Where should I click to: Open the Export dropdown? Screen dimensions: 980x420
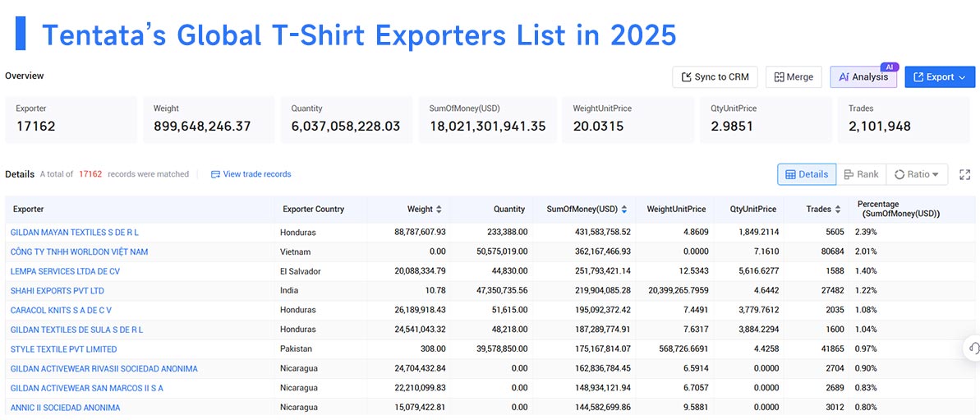tap(940, 77)
